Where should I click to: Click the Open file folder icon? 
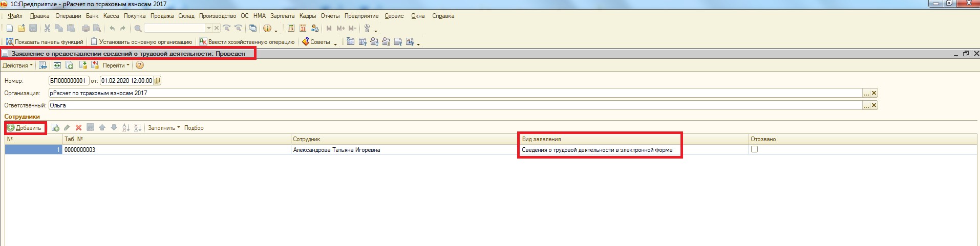tap(22, 29)
